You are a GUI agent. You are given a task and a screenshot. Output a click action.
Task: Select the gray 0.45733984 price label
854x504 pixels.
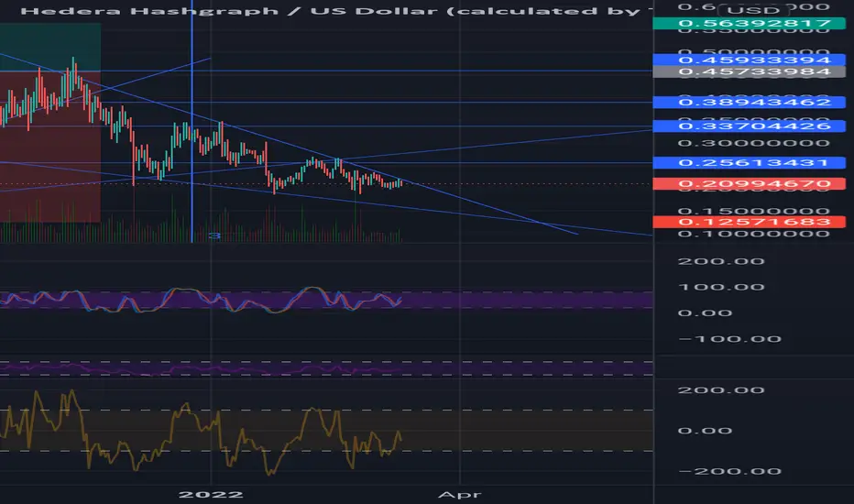(749, 71)
